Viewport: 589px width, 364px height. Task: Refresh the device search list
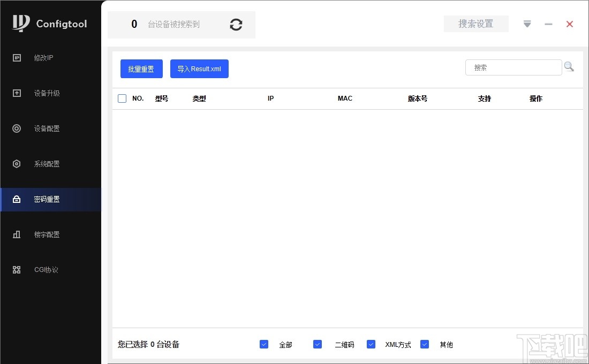click(x=236, y=25)
